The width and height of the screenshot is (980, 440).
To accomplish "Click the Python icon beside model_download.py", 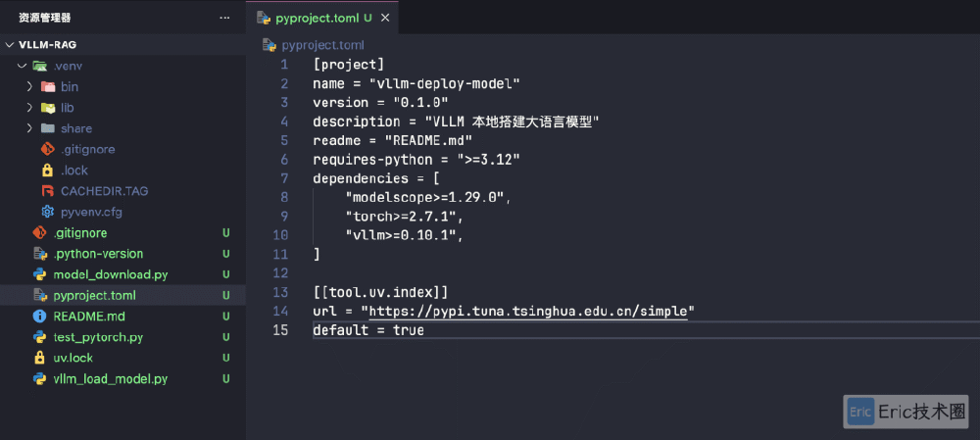I will tap(40, 274).
